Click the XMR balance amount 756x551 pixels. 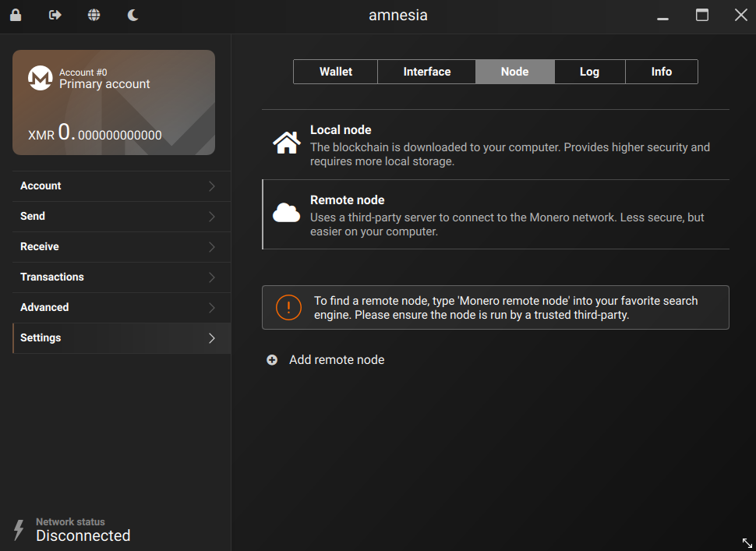click(x=95, y=132)
